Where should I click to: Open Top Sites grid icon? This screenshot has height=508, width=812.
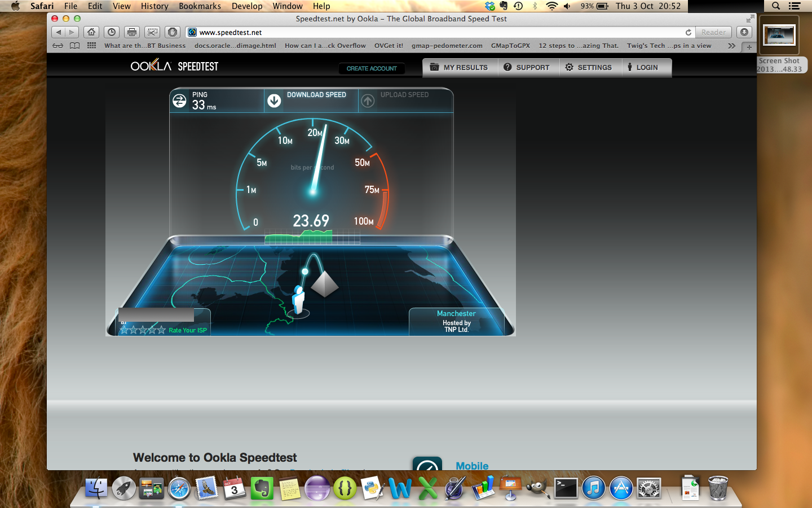[91, 46]
